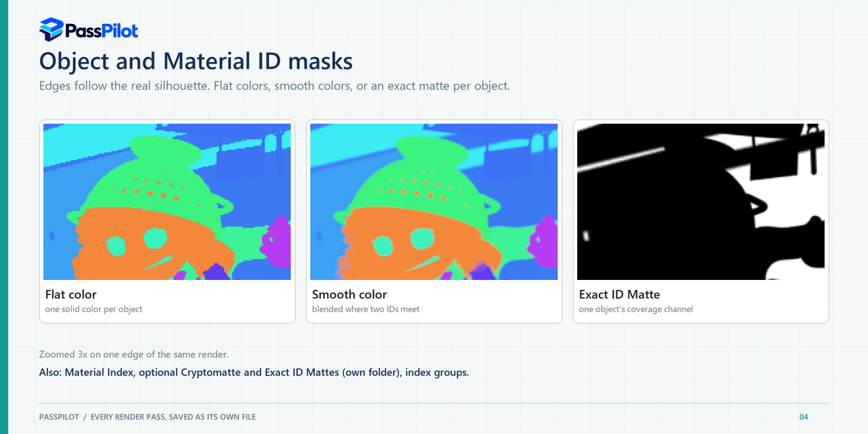868x434 pixels.
Task: Select caption 'one solid color per object'
Action: pyautogui.click(x=94, y=309)
